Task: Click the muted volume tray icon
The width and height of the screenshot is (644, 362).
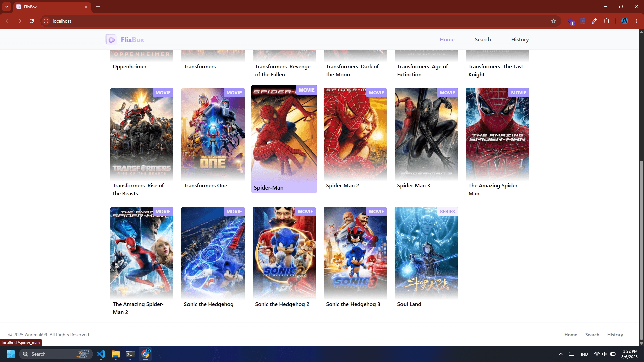Action: 605,354
